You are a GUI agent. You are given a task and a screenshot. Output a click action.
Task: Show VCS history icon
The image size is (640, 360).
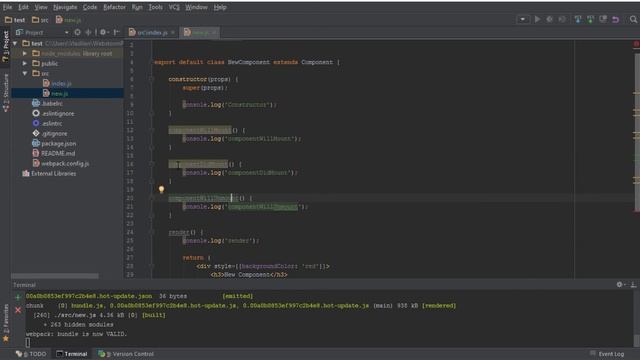point(603,19)
